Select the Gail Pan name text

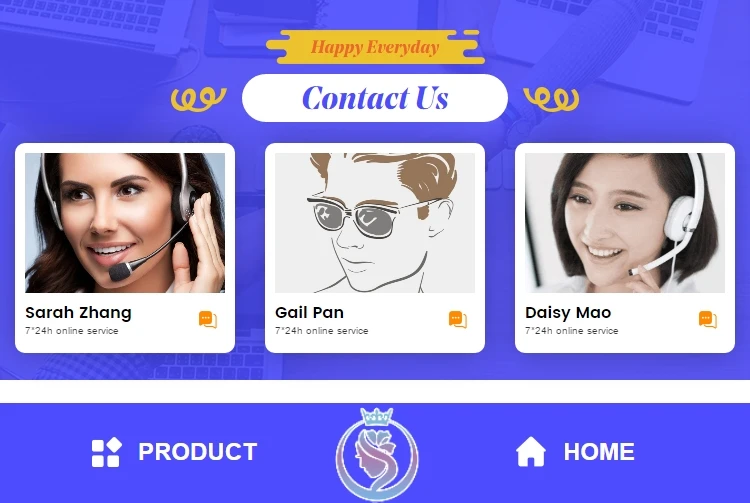pyautogui.click(x=309, y=313)
